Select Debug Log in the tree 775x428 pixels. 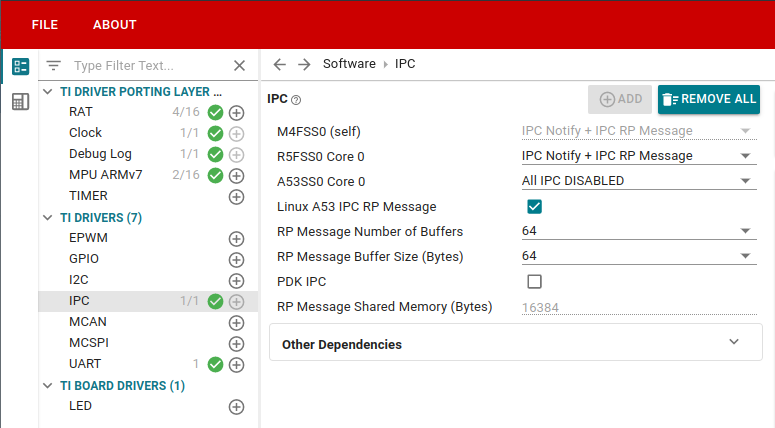pos(100,154)
